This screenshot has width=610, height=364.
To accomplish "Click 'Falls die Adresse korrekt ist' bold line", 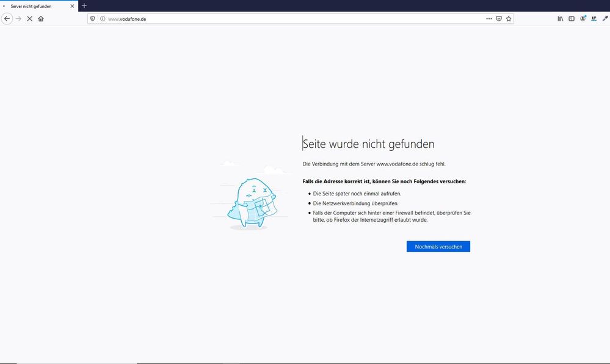I will click(384, 181).
